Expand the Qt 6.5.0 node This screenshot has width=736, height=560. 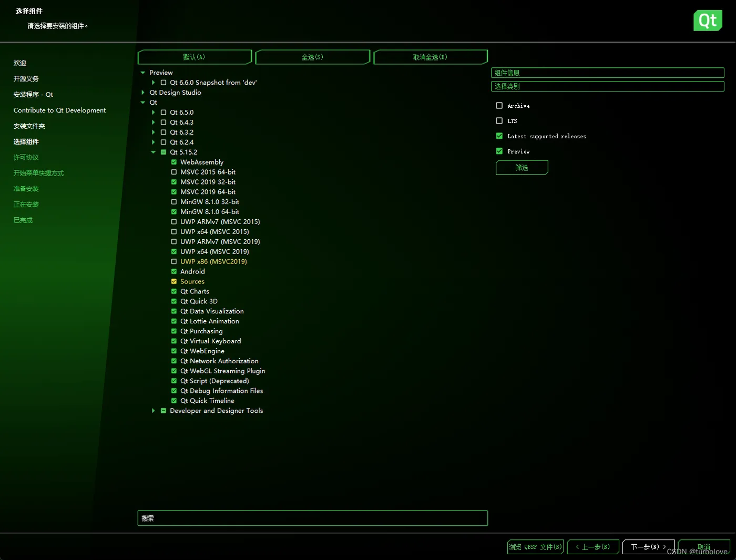tap(154, 113)
